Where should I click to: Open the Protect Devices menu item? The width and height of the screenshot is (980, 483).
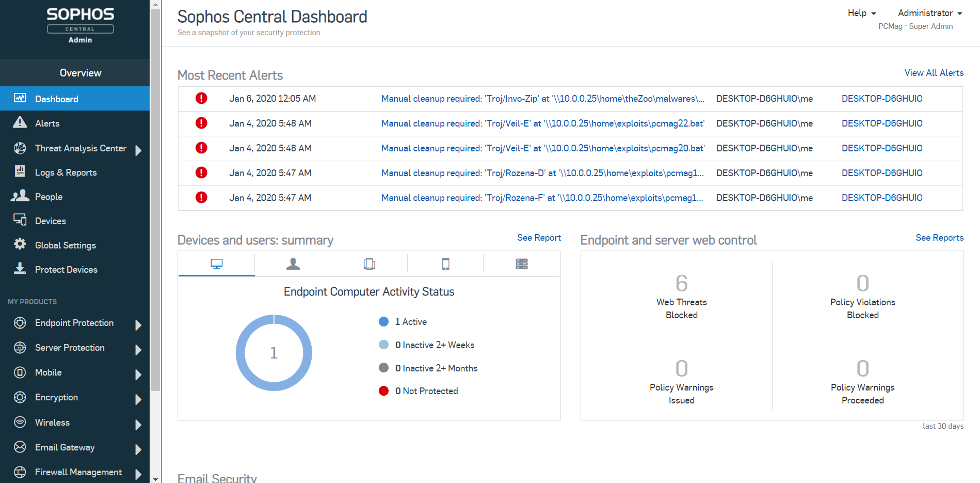75,269
